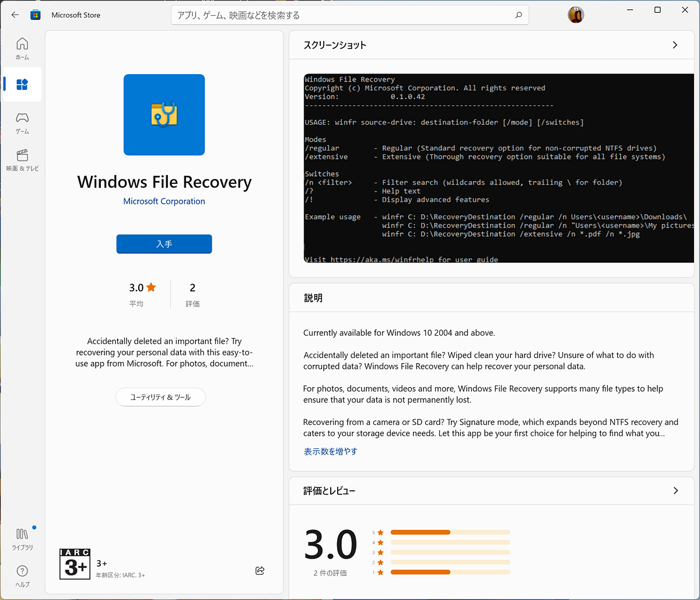Screen dimensions: 700x600
Task: Click the 3-star rating bar
Action: 450,552
